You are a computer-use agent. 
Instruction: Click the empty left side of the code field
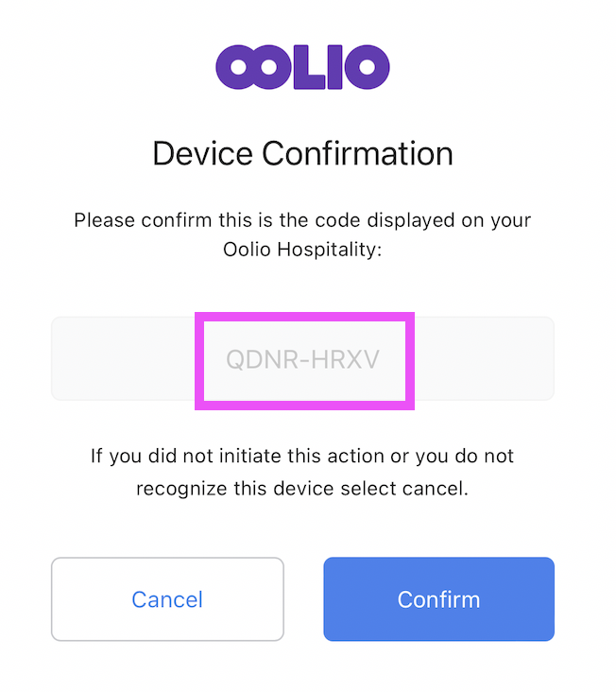[123, 359]
